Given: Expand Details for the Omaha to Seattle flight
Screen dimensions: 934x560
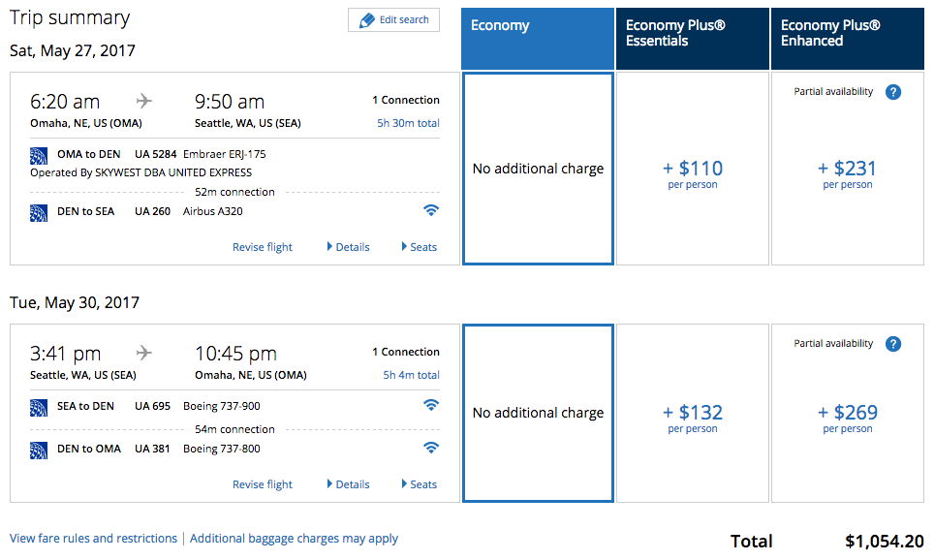Looking at the screenshot, I should coord(349,247).
